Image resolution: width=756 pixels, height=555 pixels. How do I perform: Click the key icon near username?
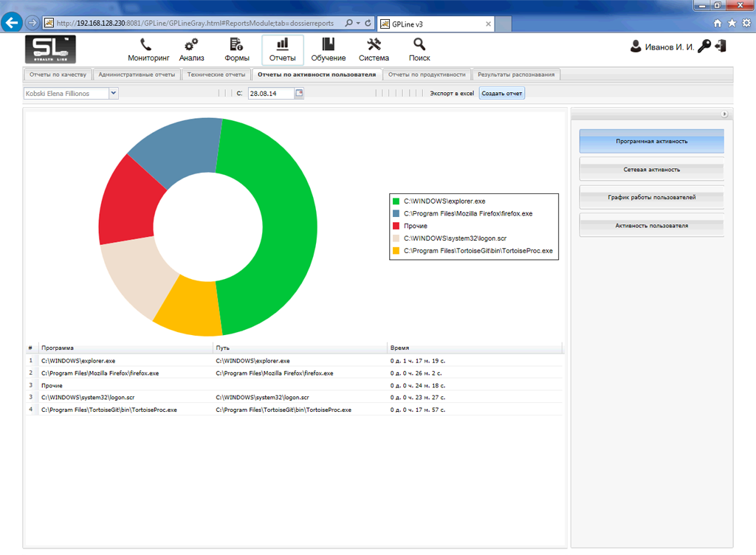coord(704,46)
